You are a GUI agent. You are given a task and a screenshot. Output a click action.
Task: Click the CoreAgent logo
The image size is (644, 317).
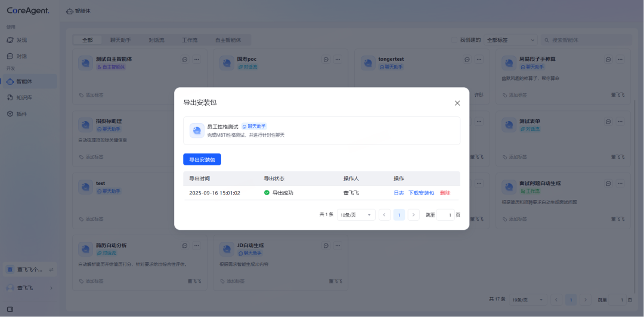tap(28, 11)
